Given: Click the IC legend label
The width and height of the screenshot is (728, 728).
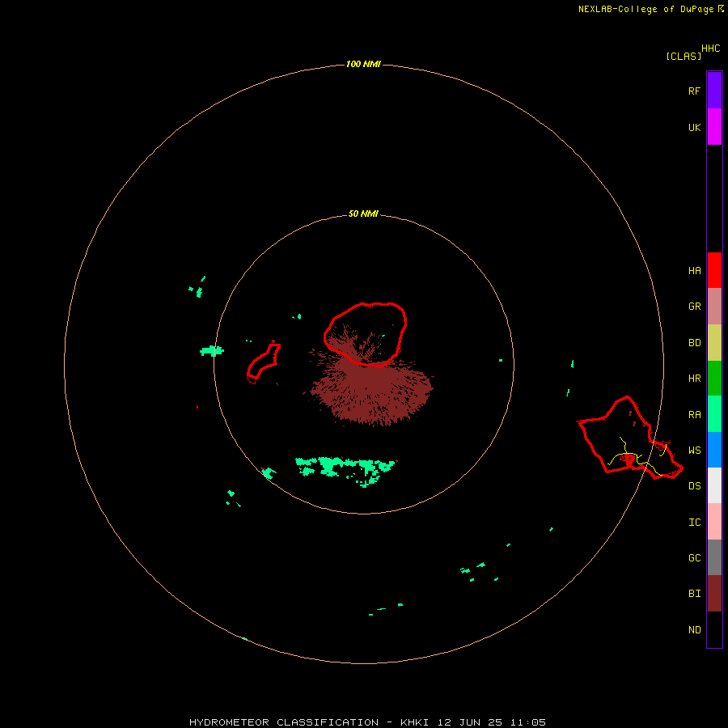Looking at the screenshot, I should tap(695, 523).
